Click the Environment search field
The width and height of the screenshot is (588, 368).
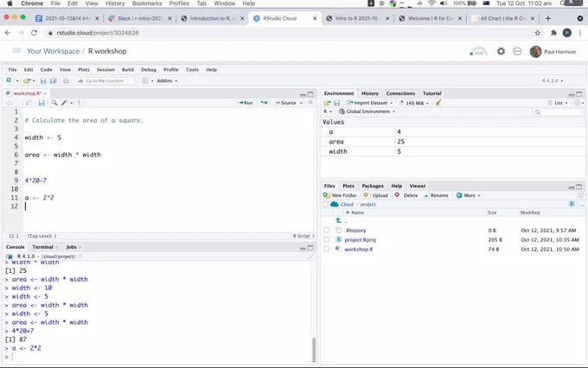[x=557, y=112]
